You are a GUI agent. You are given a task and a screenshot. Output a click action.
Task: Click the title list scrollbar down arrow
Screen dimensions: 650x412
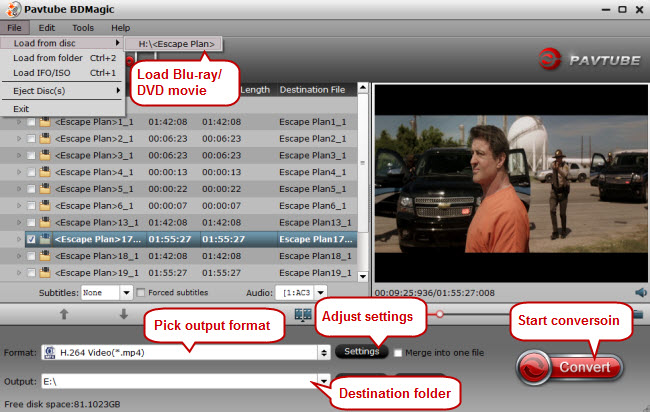pyautogui.click(x=363, y=276)
